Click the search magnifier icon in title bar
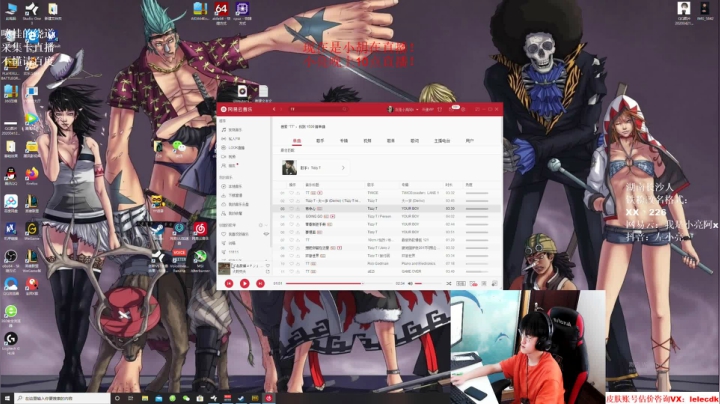Image resolution: width=720 pixels, height=404 pixels. (x=344, y=109)
